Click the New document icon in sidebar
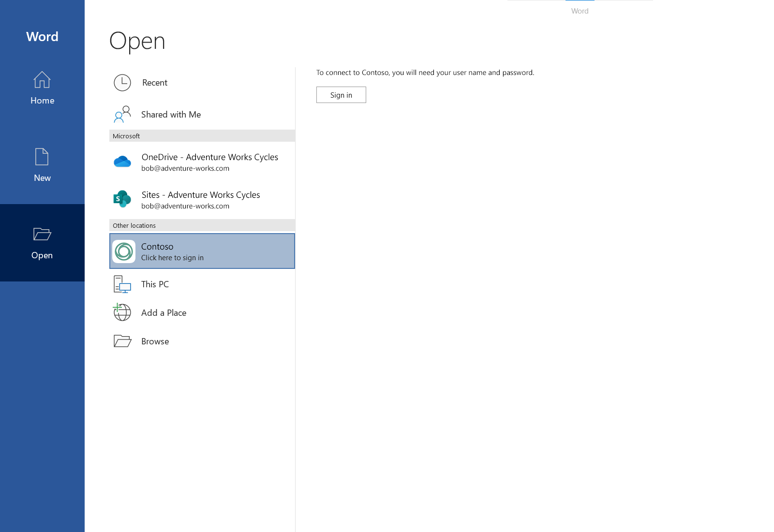 tap(42, 157)
